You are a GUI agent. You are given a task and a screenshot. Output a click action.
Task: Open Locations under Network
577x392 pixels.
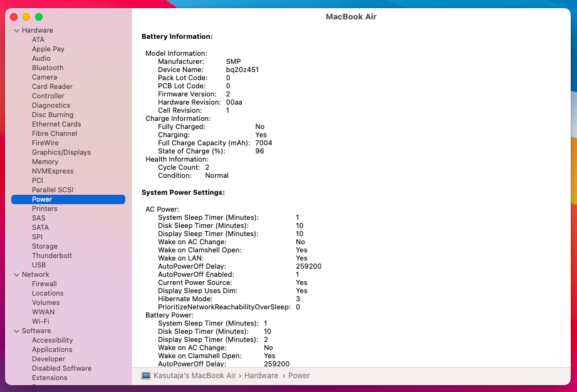[x=48, y=293]
